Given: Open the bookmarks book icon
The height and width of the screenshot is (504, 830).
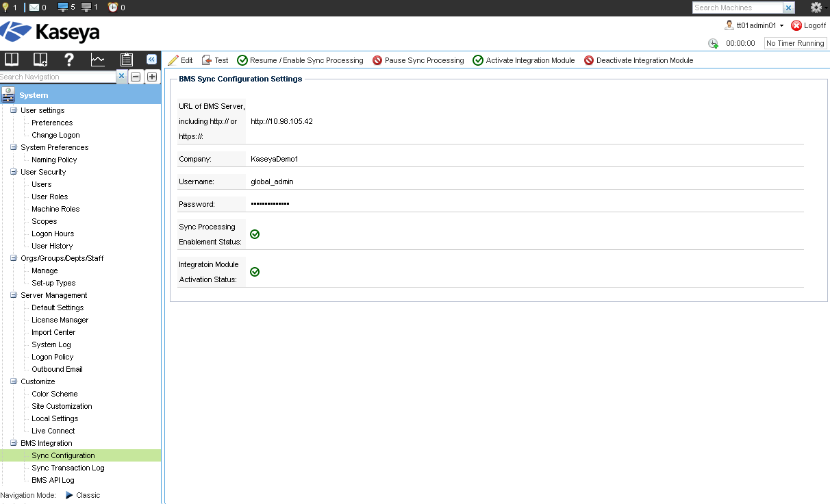Looking at the screenshot, I should pos(12,60).
